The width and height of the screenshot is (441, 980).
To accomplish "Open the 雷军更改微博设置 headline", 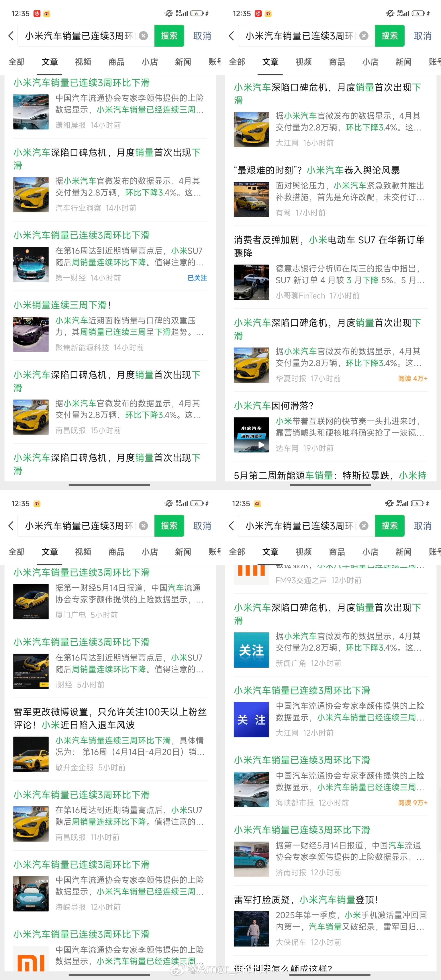I will pyautogui.click(x=110, y=718).
